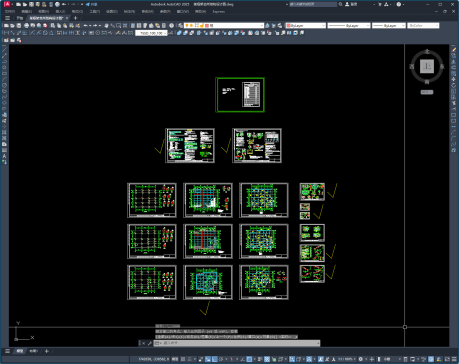This screenshot has width=459, height=364.
Task: Click Undo arrow in Standard toolbar
Action: click(x=85, y=25)
